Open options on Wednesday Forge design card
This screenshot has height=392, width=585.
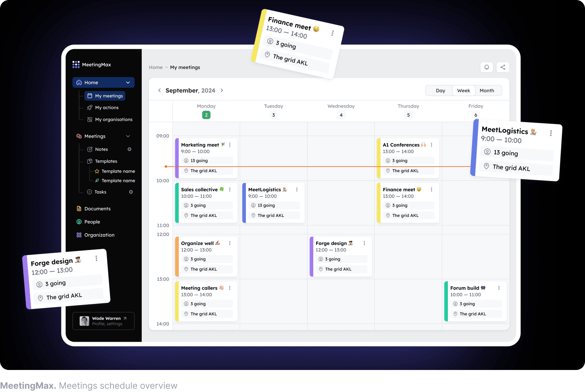pos(364,243)
